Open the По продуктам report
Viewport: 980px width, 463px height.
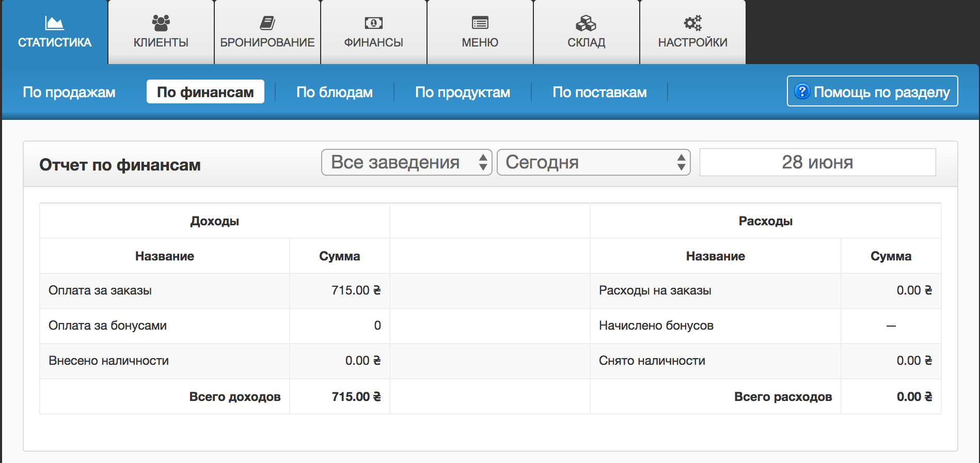coord(463,92)
